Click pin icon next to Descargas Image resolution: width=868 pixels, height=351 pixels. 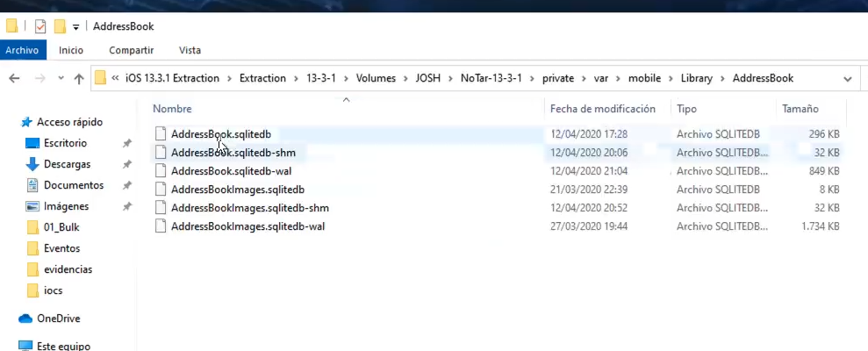pyautogui.click(x=126, y=164)
